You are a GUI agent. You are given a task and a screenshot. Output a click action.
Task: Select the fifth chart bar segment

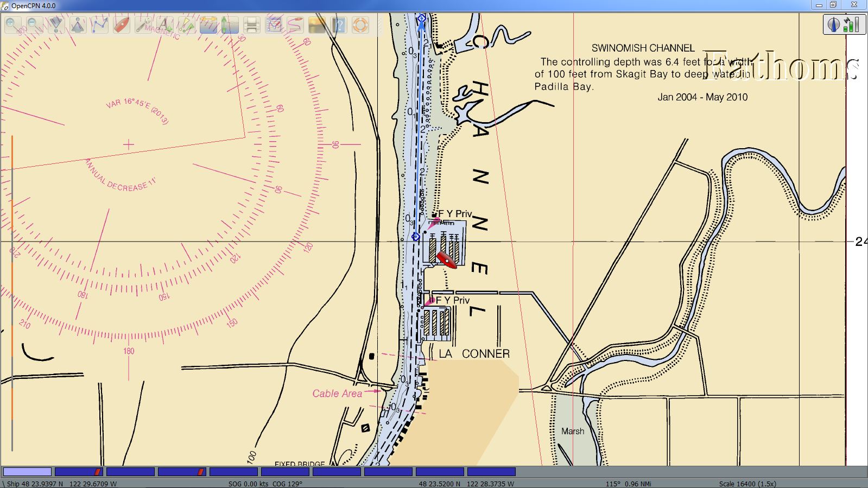tap(233, 472)
